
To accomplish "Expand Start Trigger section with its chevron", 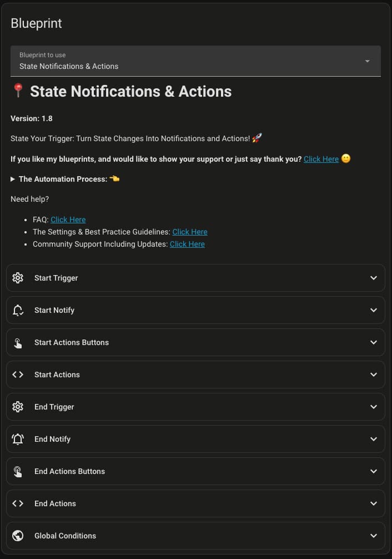I will point(374,278).
